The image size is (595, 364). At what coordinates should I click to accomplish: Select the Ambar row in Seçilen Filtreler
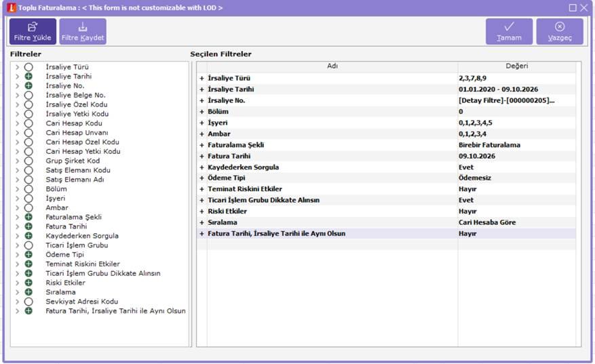pos(386,134)
